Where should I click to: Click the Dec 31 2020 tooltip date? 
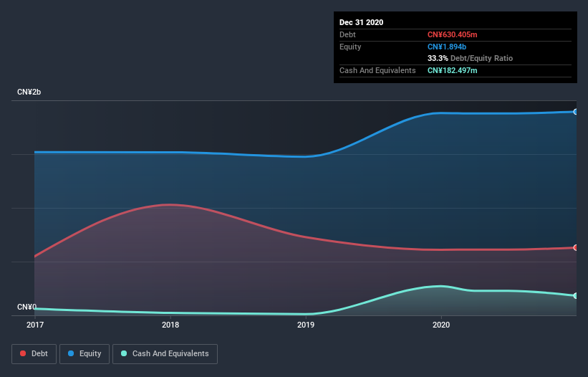coord(361,22)
